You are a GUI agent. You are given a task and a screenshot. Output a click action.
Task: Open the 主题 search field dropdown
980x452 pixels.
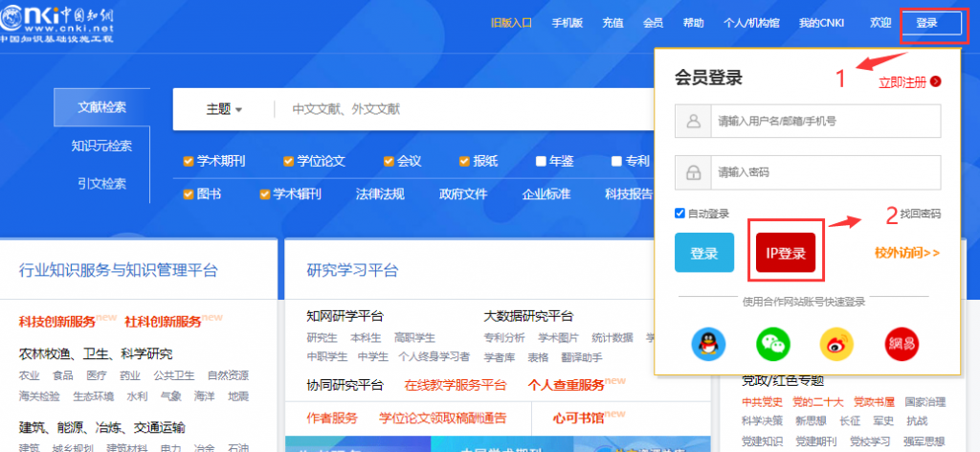(x=224, y=109)
